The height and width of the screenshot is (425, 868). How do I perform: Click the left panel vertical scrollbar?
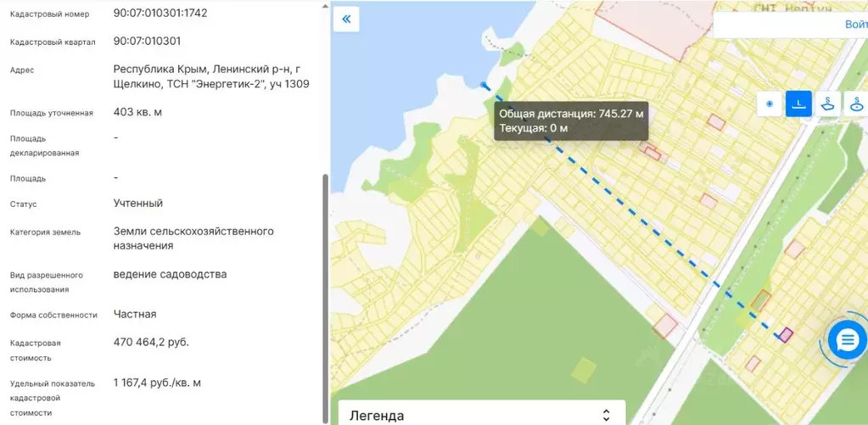coord(325,297)
